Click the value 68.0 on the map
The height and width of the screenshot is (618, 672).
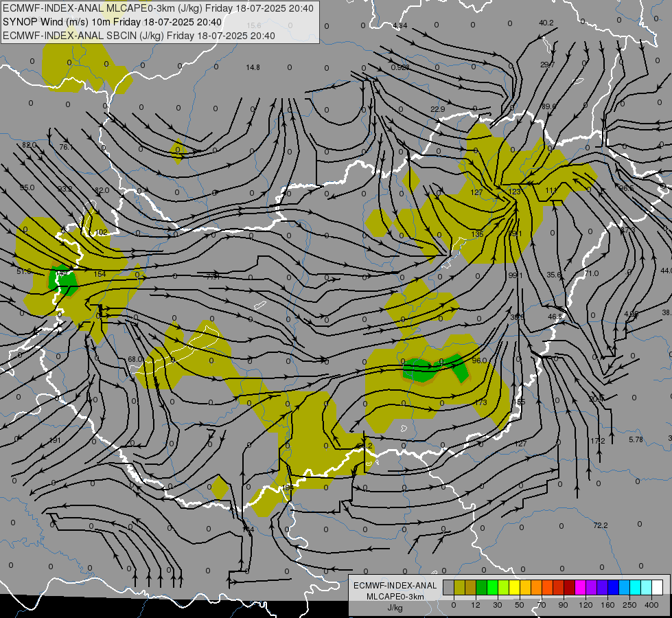coord(135,359)
